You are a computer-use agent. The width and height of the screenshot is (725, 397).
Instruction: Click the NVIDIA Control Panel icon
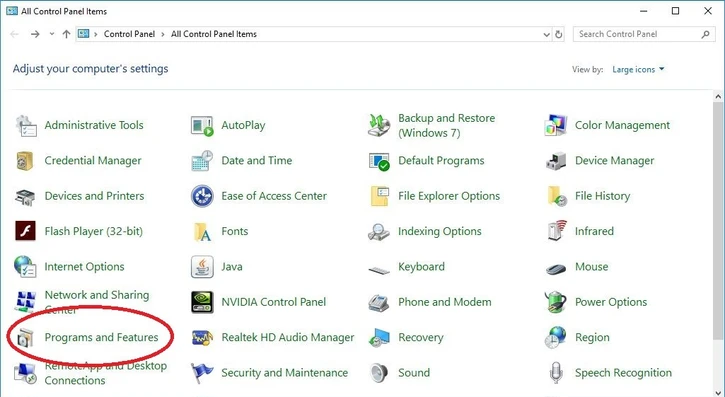point(202,302)
